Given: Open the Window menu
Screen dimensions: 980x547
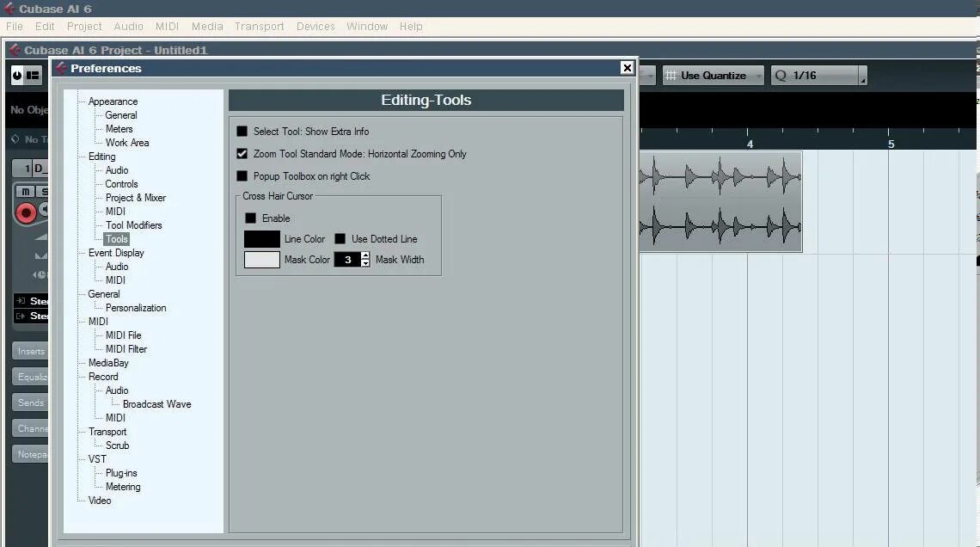Looking at the screenshot, I should (367, 27).
